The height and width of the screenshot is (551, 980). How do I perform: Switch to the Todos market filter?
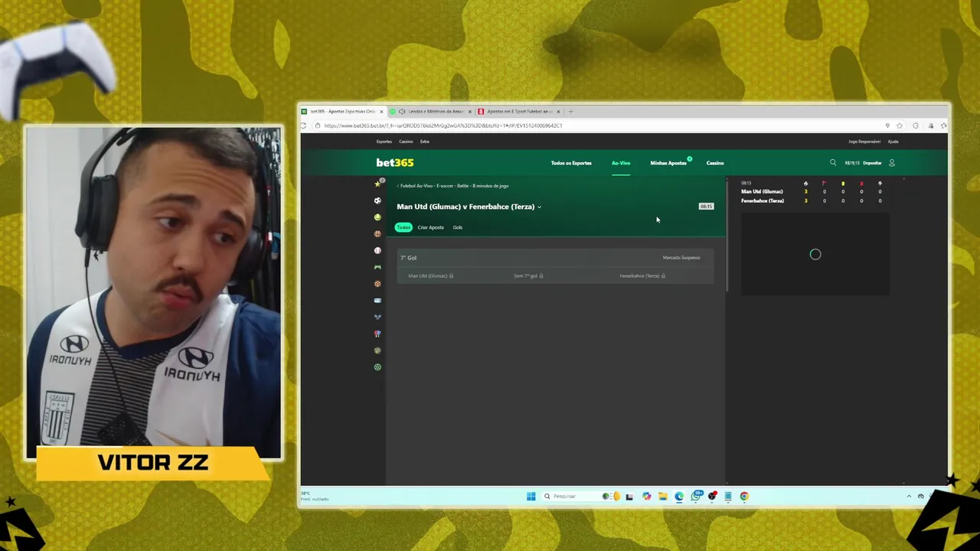click(x=403, y=227)
